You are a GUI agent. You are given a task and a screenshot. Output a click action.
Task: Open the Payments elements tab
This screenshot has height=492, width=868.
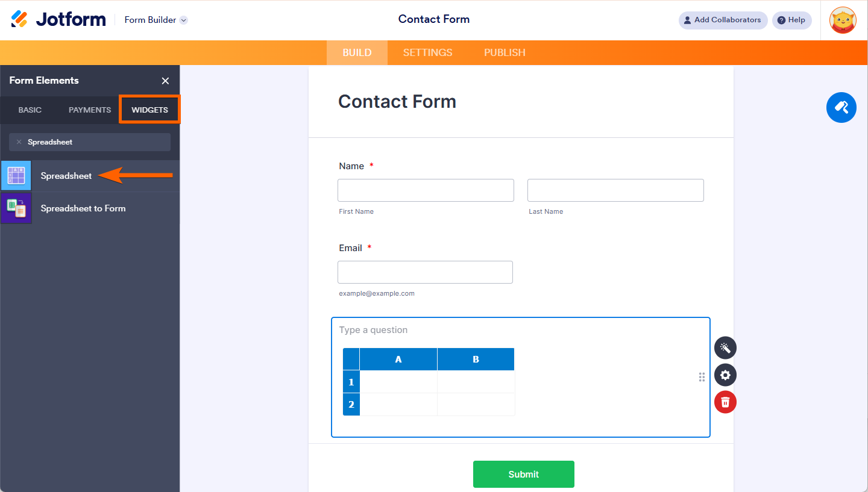[x=90, y=110]
